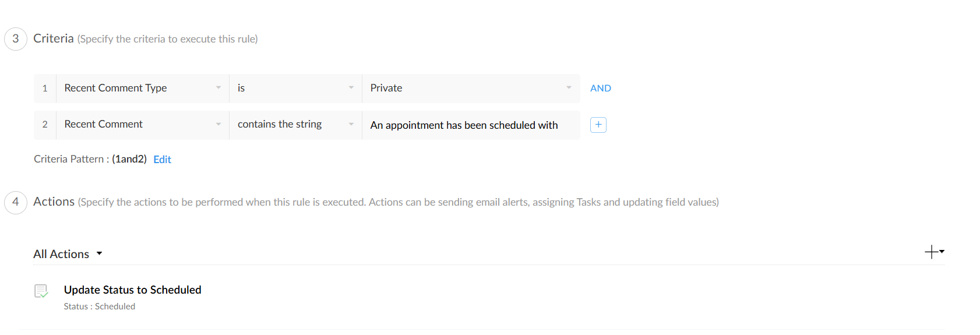The width and height of the screenshot is (980, 335).
Task: Click the step 4 circle badge
Action: pyautogui.click(x=16, y=202)
